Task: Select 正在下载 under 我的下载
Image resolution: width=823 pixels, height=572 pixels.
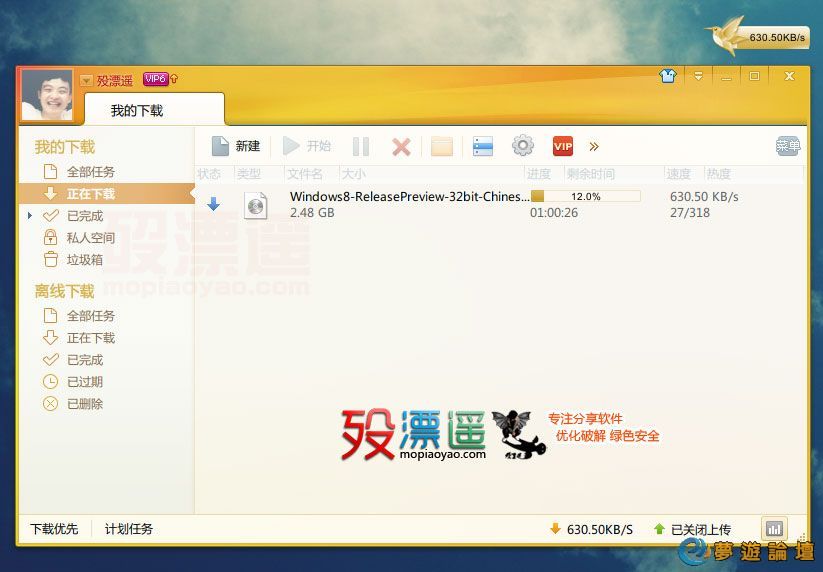Action: click(107, 194)
